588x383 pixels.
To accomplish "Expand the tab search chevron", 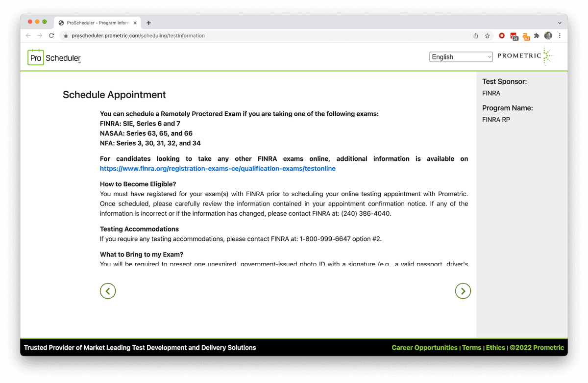I will 560,23.
